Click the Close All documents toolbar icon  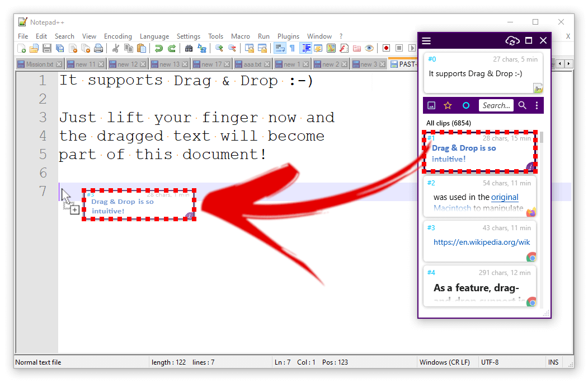tap(86, 48)
